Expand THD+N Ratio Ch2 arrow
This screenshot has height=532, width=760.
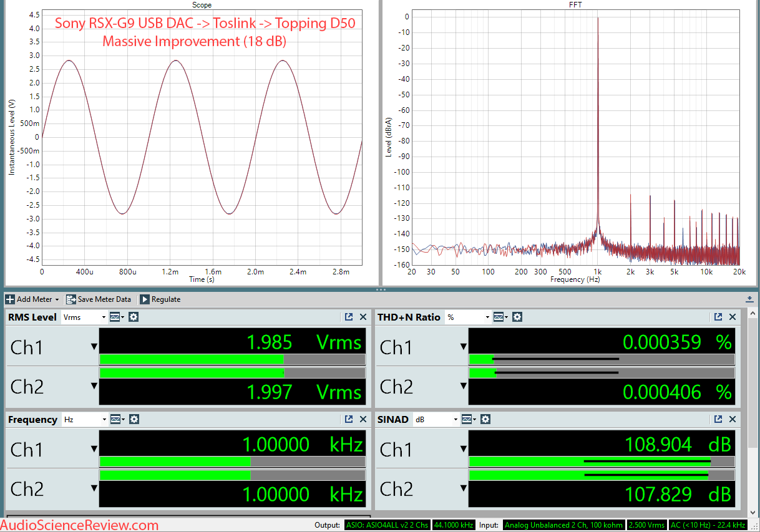pos(464,386)
